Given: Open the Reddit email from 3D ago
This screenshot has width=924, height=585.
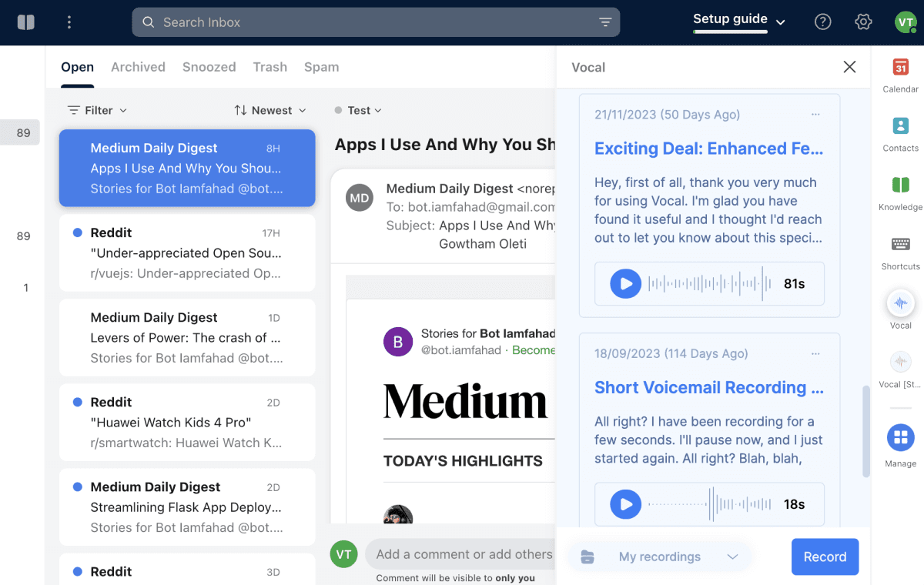Looking at the screenshot, I should point(187,569).
